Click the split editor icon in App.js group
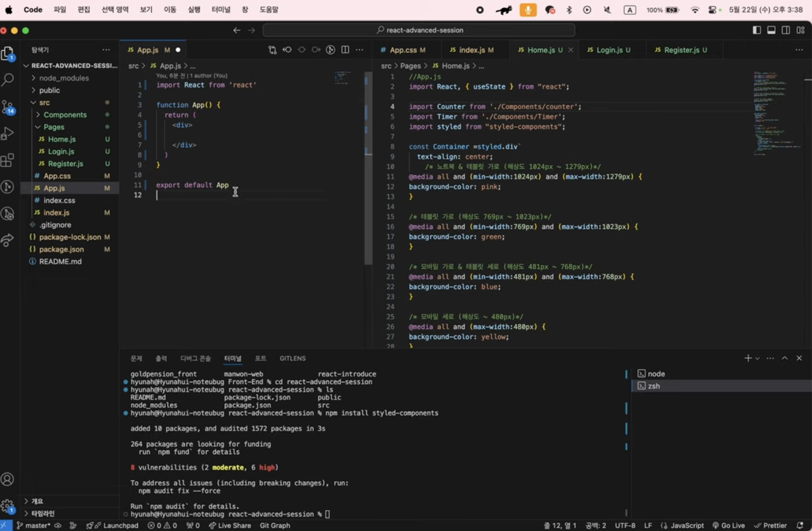The width and height of the screenshot is (812, 531). coord(345,50)
